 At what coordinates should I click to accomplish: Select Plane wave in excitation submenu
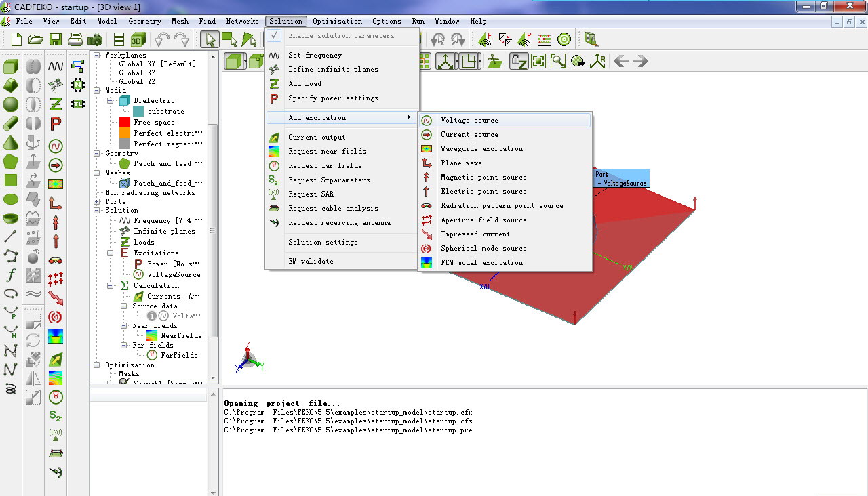[505, 163]
